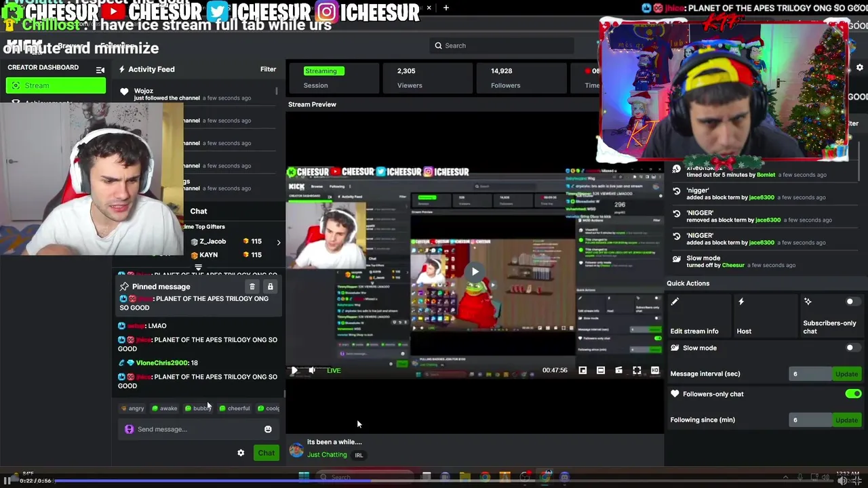The image size is (868, 488).
Task: Edit the Message interval value field
Action: click(x=810, y=373)
